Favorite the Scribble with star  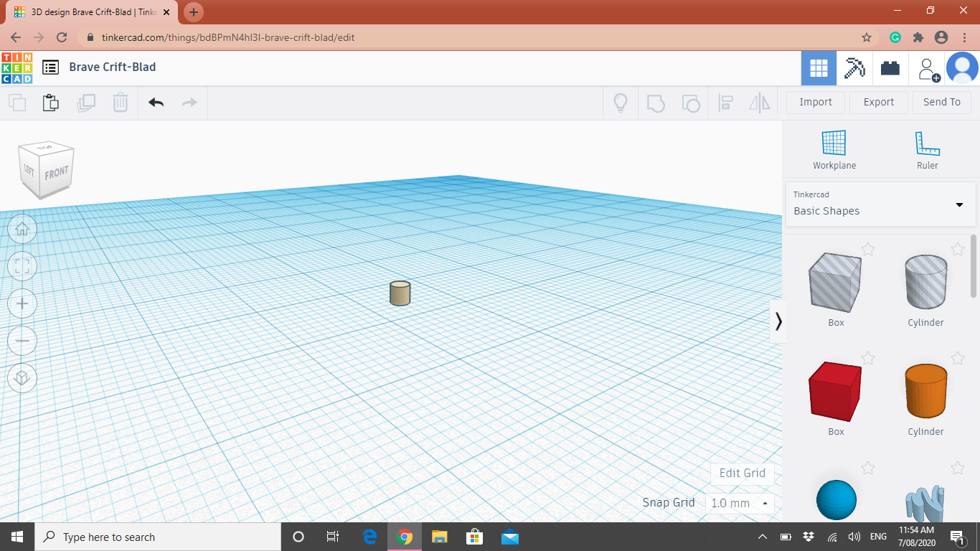958,468
